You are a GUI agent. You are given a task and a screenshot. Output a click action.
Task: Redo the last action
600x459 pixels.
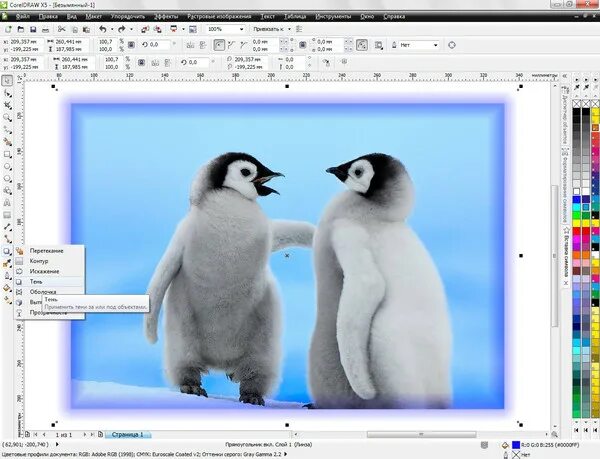pyautogui.click(x=122, y=29)
